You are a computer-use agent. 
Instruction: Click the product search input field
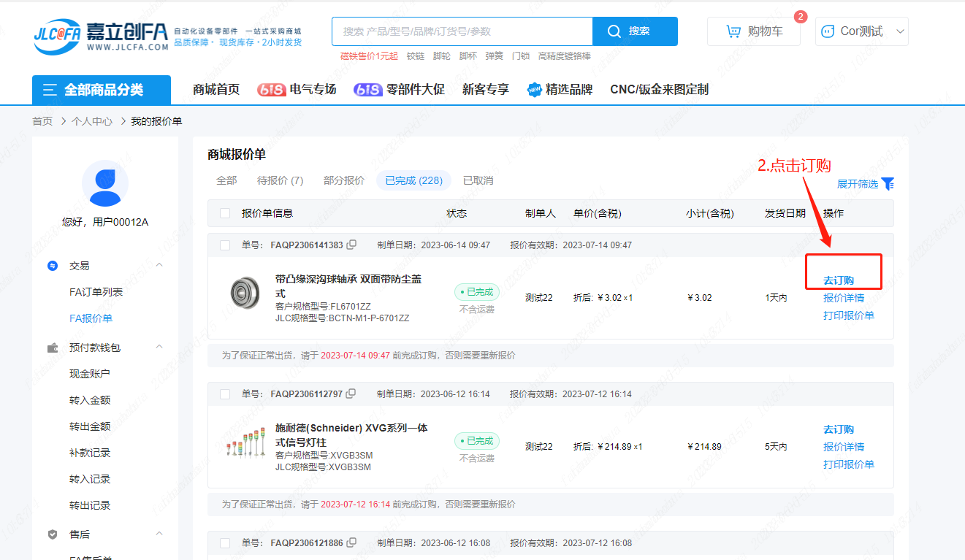pyautogui.click(x=462, y=31)
